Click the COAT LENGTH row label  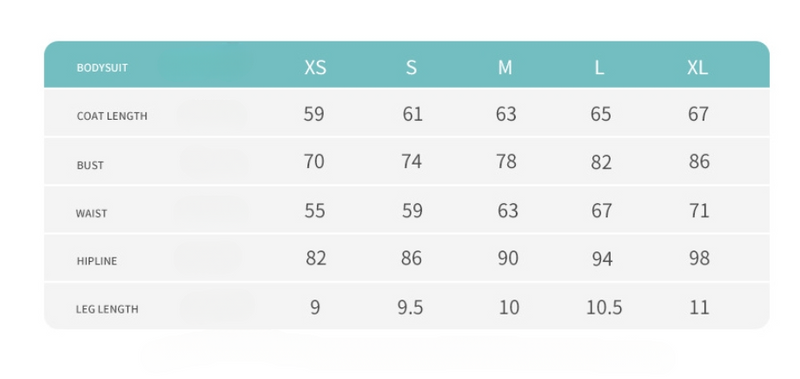[112, 116]
